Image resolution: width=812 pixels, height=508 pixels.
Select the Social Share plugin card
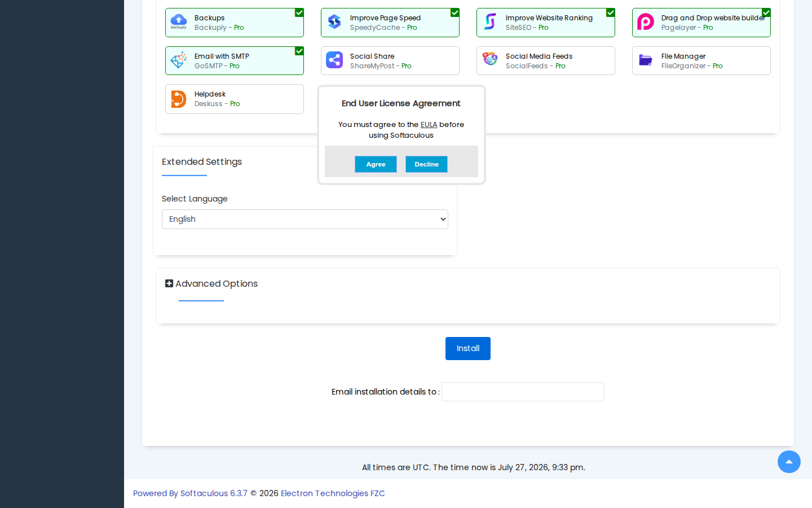tap(390, 60)
